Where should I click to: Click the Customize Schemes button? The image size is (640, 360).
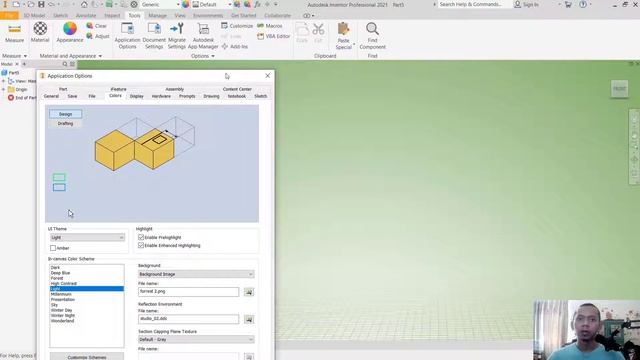click(x=87, y=357)
